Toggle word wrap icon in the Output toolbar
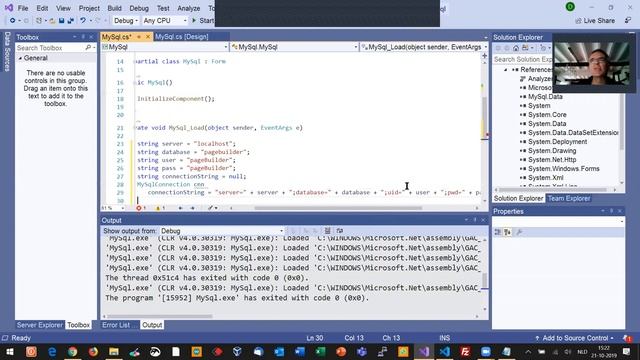640x360 pixels. pyautogui.click(x=340, y=231)
